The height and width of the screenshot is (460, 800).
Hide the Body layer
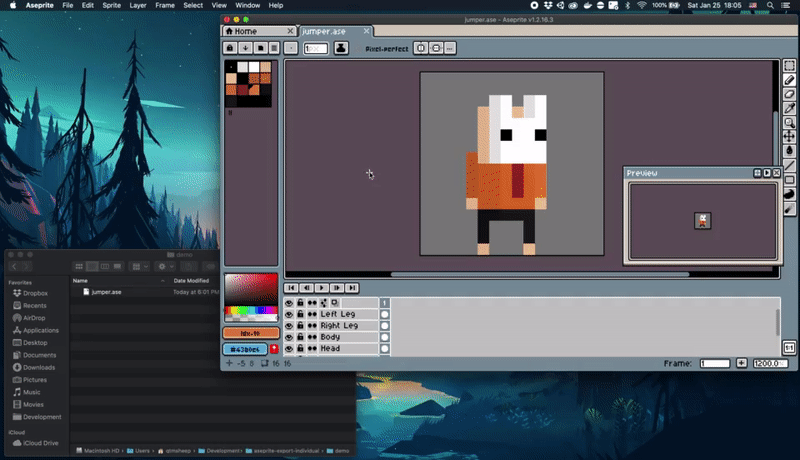[289, 337]
